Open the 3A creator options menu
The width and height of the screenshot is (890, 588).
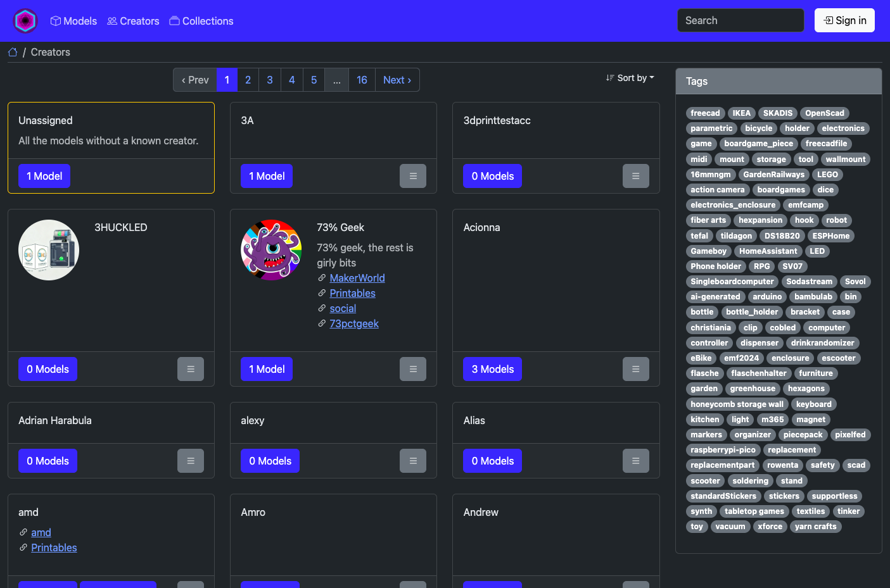(413, 176)
